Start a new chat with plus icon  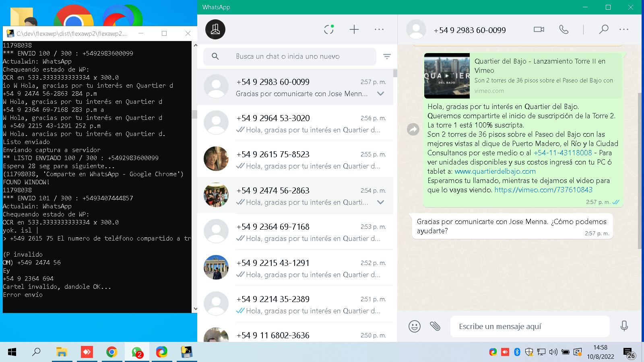(x=354, y=29)
